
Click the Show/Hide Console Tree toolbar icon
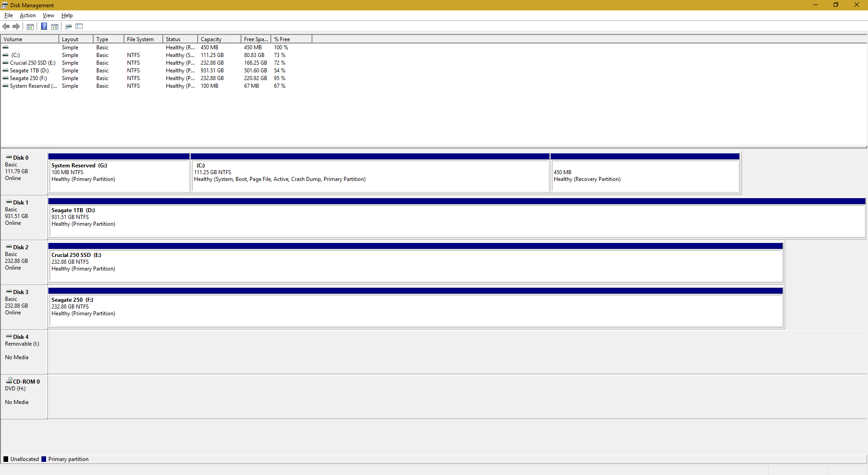point(30,27)
